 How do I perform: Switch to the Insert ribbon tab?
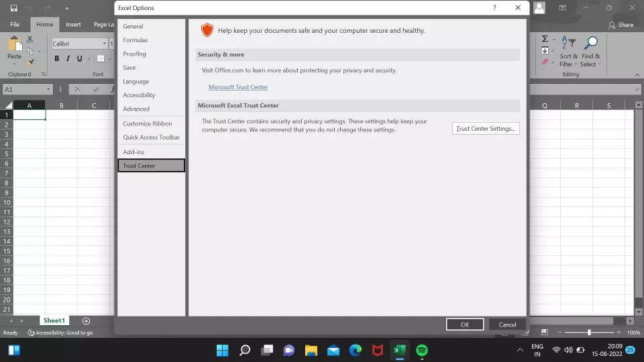pyautogui.click(x=73, y=25)
